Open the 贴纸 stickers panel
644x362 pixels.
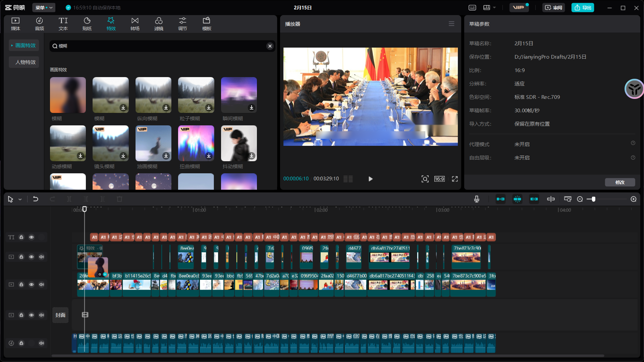87,24
